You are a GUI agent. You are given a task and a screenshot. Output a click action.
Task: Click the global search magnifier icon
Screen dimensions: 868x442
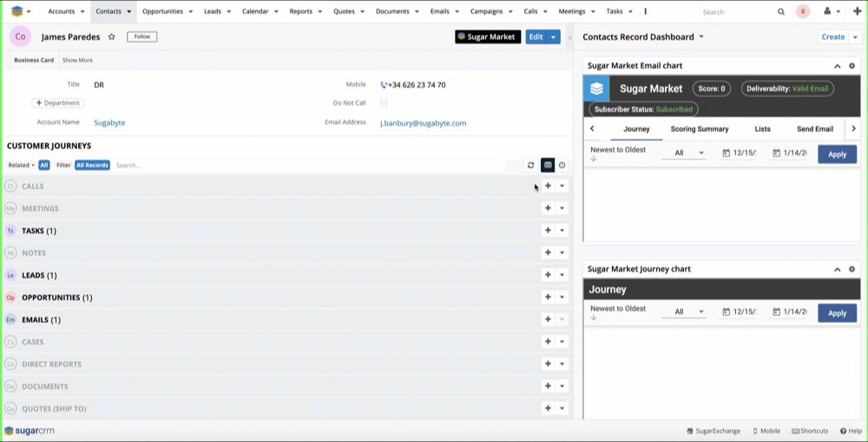coord(781,11)
